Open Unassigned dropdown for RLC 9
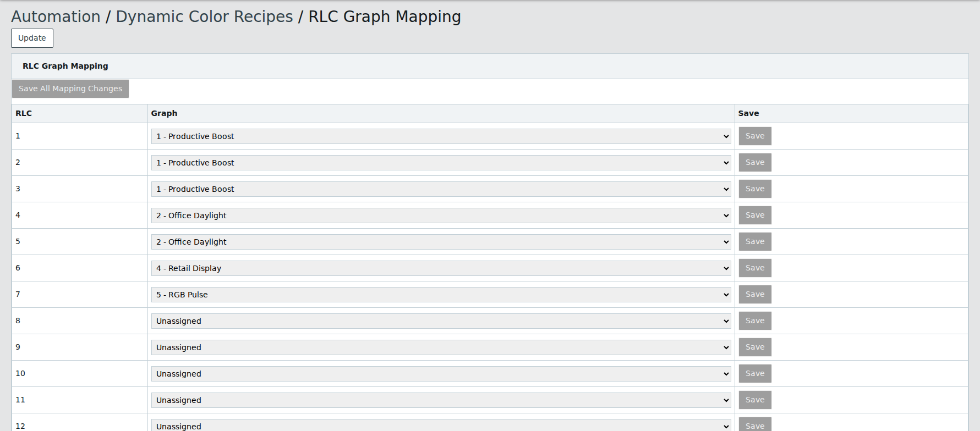Screen dimensions: 980x431 441,347
